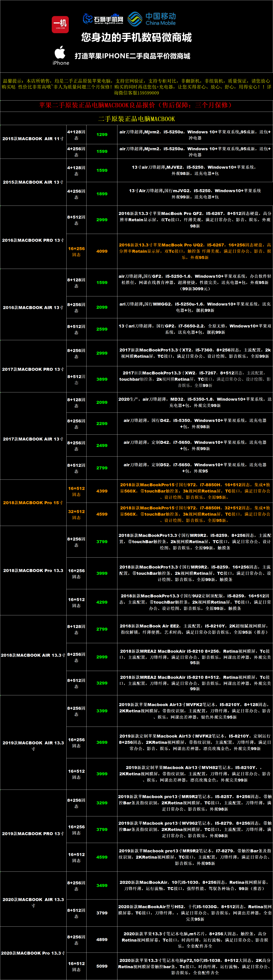The width and height of the screenshot is (273, 980).
Task: Click the orange 16+512固态 cell for 2018 Pro 15
Action: pos(76,491)
